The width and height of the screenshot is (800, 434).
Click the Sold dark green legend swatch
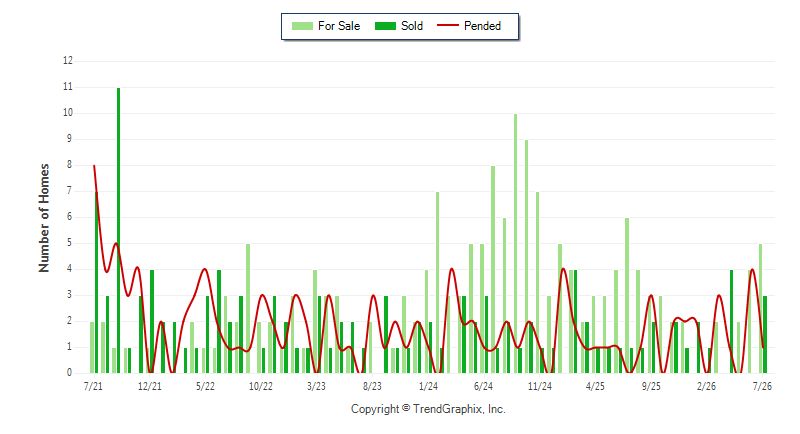pyautogui.click(x=385, y=26)
